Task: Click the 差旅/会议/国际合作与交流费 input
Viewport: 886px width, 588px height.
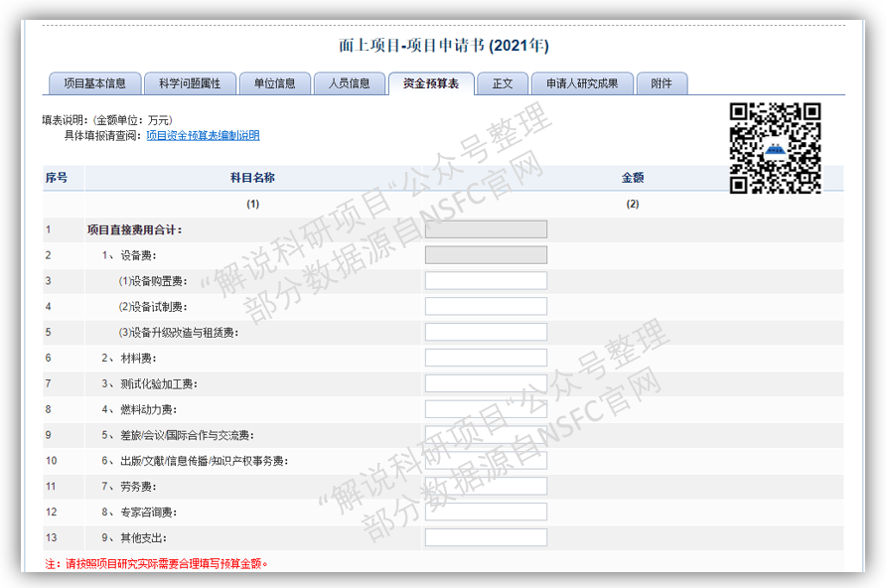Action: click(x=486, y=435)
